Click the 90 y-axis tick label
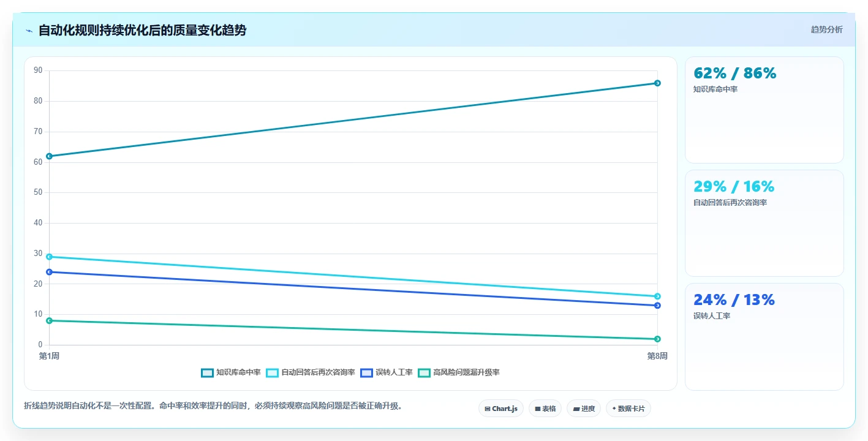Image resolution: width=868 pixels, height=441 pixels. pos(38,70)
